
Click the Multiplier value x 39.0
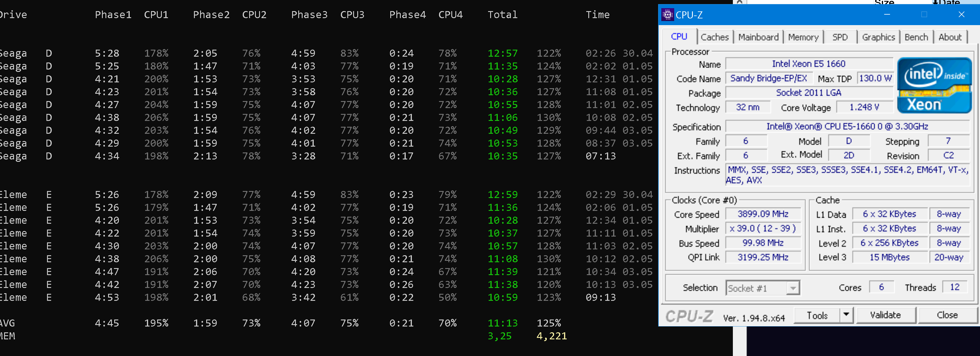[x=763, y=228]
